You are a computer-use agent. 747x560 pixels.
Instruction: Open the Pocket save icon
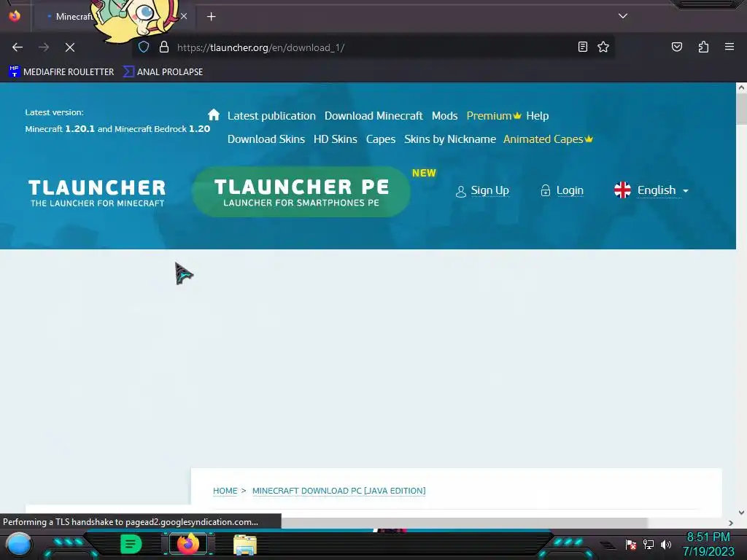(677, 47)
